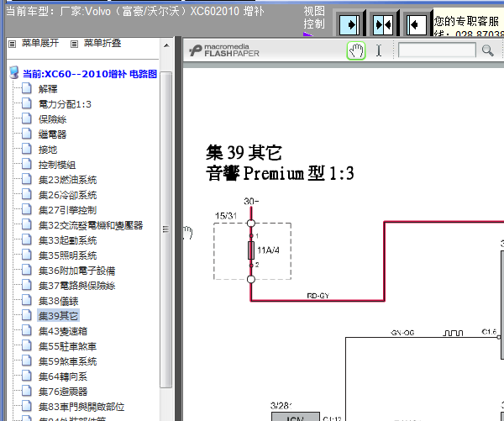Open 集76避震器 entry
Screen dimensions: 504x421
point(63,392)
